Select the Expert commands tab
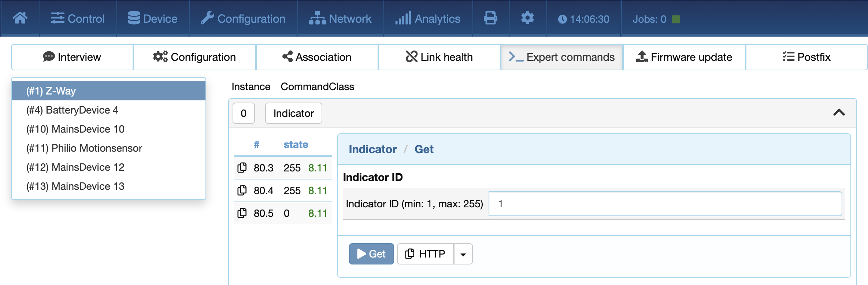 tap(561, 57)
